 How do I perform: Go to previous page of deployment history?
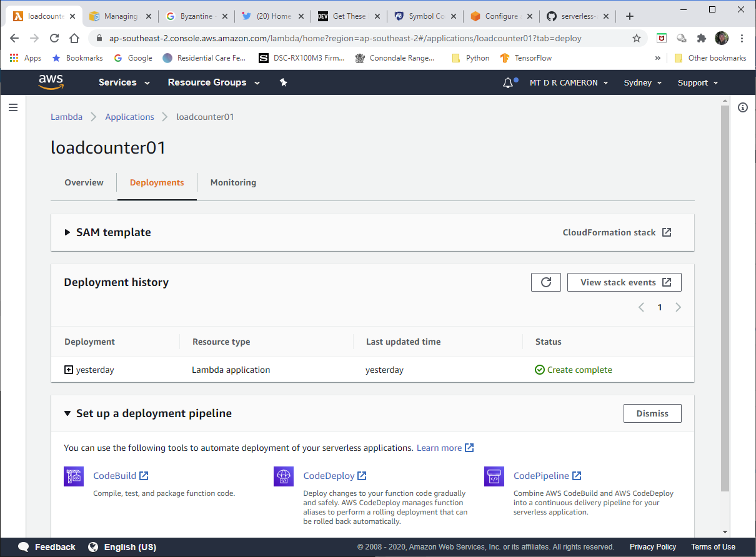point(641,307)
